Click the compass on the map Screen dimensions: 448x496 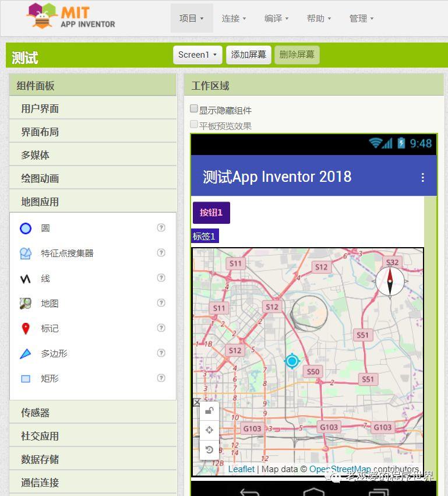tap(390, 282)
